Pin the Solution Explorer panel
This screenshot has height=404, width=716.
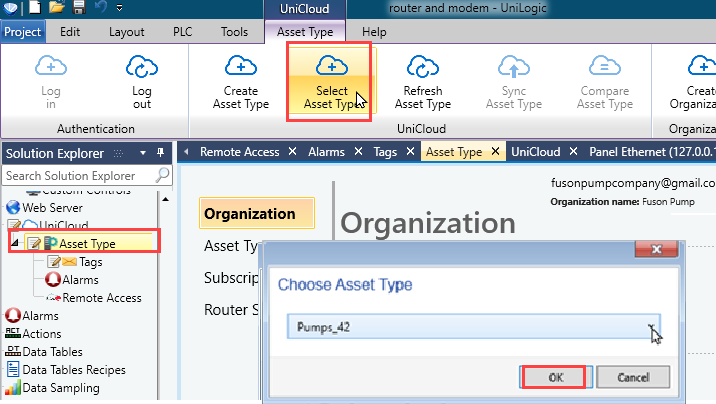point(160,153)
